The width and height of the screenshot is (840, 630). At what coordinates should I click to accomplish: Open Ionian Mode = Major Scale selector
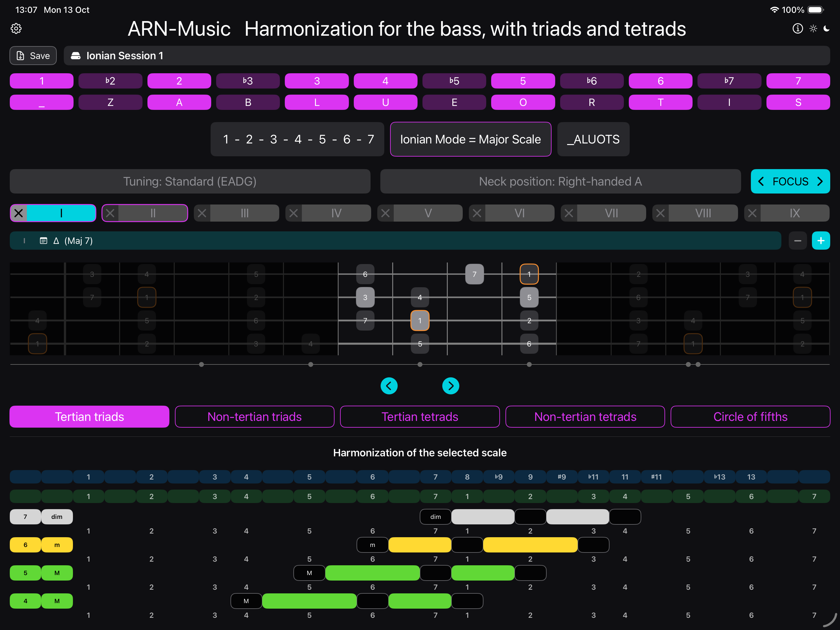(x=470, y=139)
